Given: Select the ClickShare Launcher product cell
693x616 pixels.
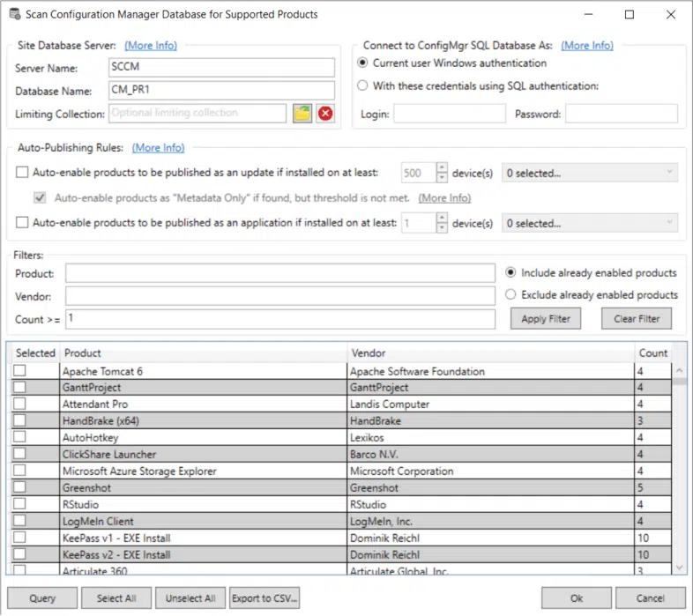Looking at the screenshot, I should point(204,454).
